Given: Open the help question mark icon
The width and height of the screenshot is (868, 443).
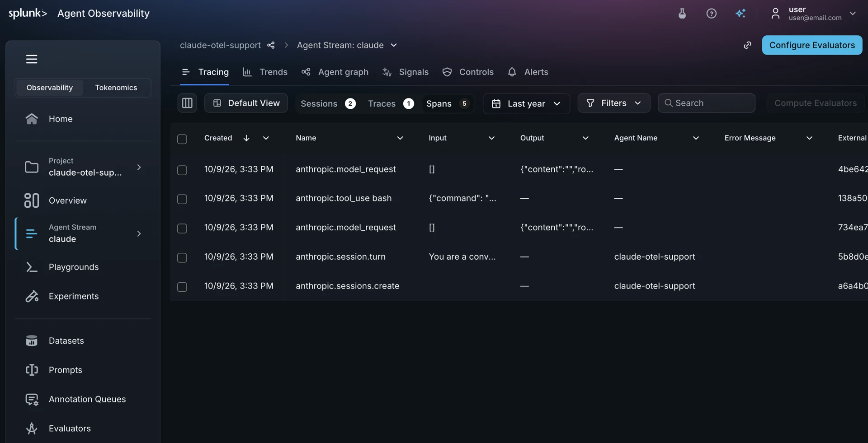Looking at the screenshot, I should pos(712,14).
